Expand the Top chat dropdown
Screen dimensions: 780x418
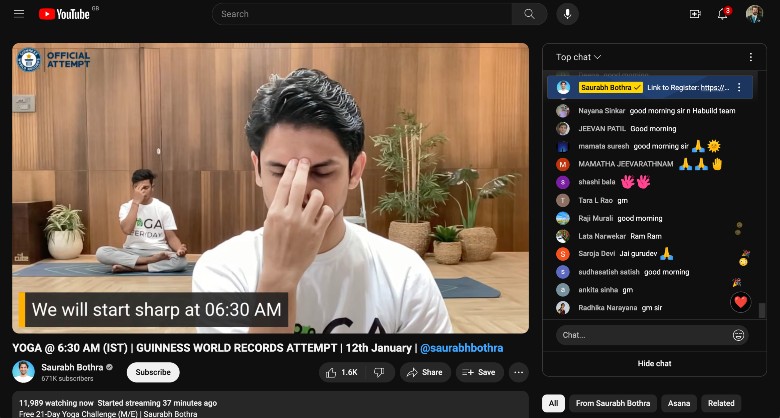(x=579, y=57)
